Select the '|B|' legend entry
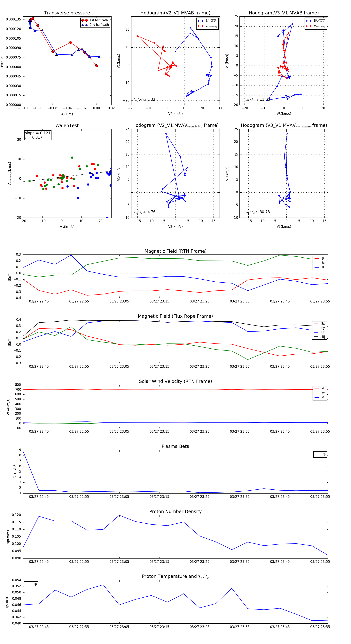The height and width of the screenshot is (644, 351). click(320, 337)
